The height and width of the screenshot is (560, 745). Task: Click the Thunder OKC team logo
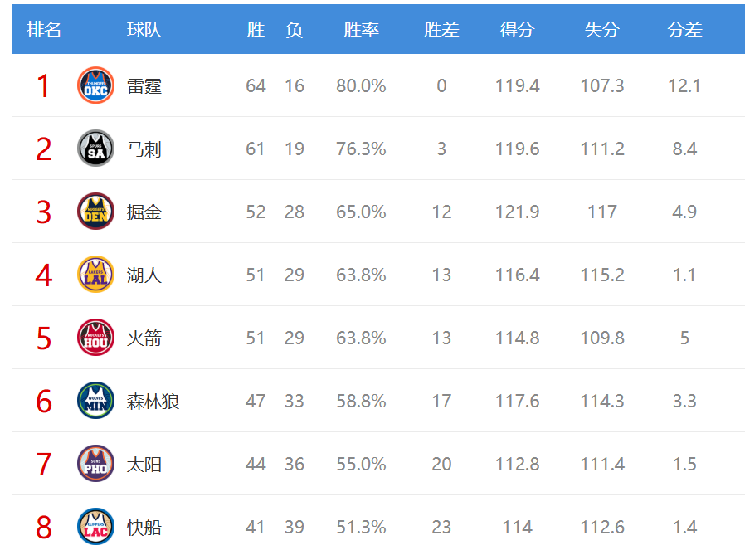pyautogui.click(x=95, y=85)
